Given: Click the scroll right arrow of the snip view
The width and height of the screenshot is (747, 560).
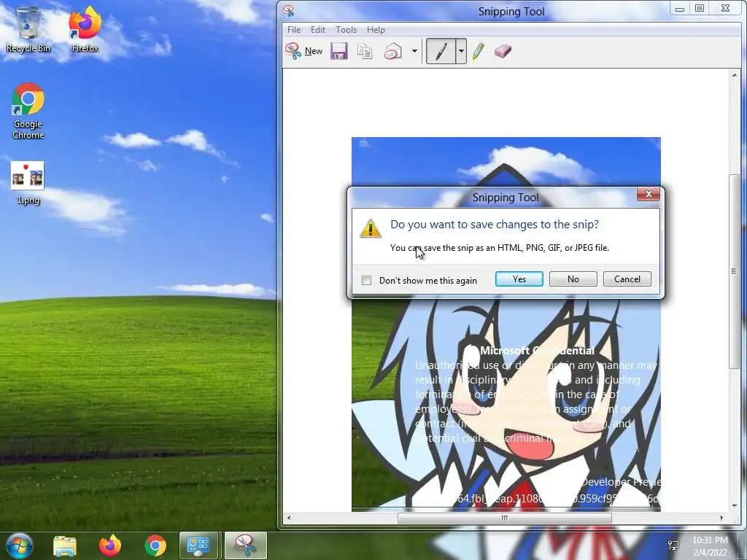Looking at the screenshot, I should click(x=721, y=518).
